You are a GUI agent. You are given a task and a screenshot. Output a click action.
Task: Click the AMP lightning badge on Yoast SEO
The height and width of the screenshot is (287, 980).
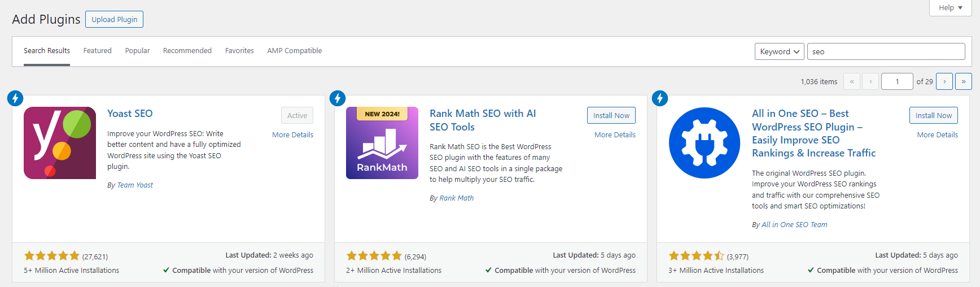[15, 98]
